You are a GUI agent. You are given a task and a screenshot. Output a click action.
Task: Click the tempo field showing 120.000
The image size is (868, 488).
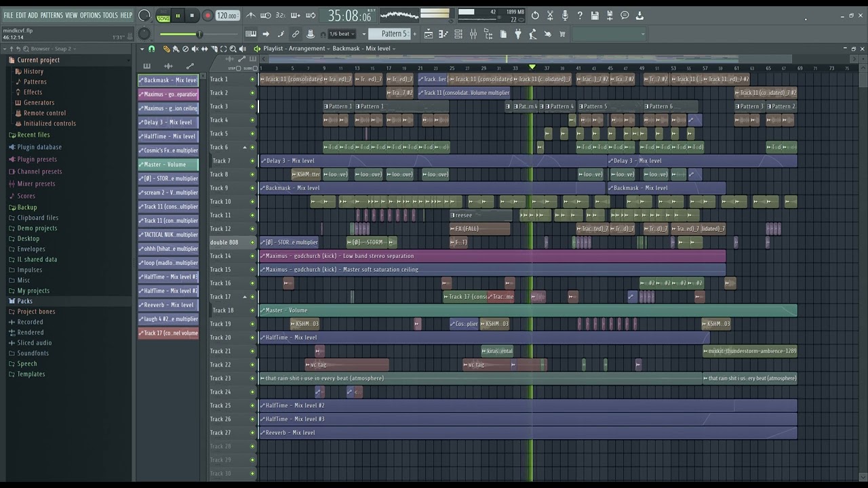227,16
